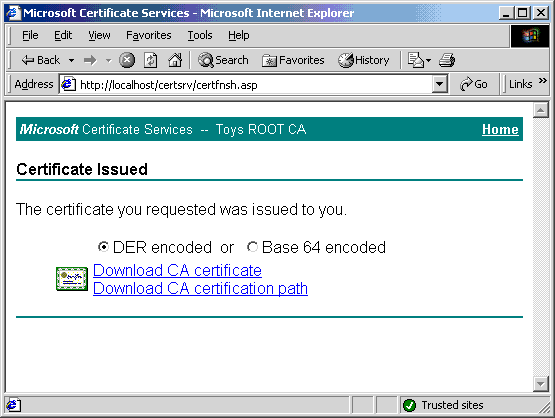
Task: Click the Forward arrow toolbar button
Action: click(90, 61)
